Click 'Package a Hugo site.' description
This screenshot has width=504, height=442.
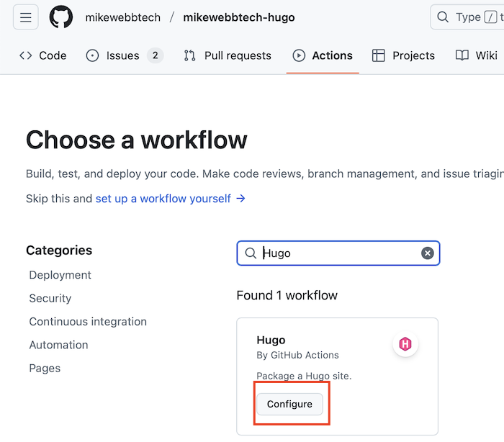click(304, 376)
